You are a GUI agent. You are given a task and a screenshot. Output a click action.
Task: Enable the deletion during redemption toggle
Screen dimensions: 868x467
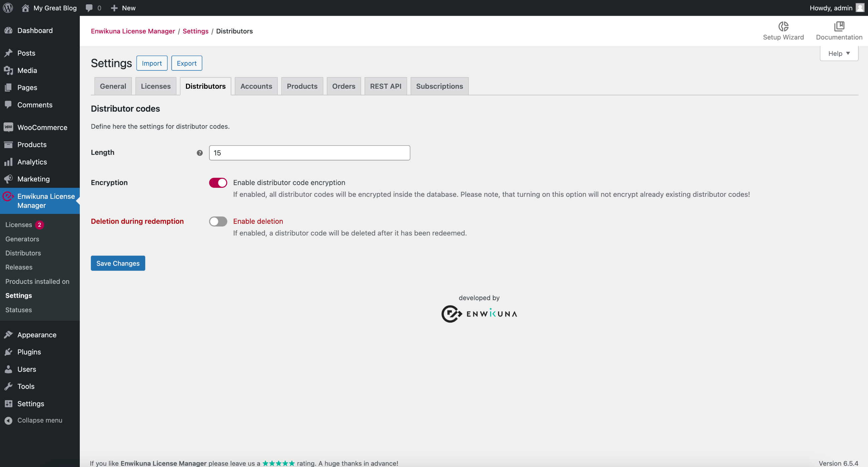(218, 221)
